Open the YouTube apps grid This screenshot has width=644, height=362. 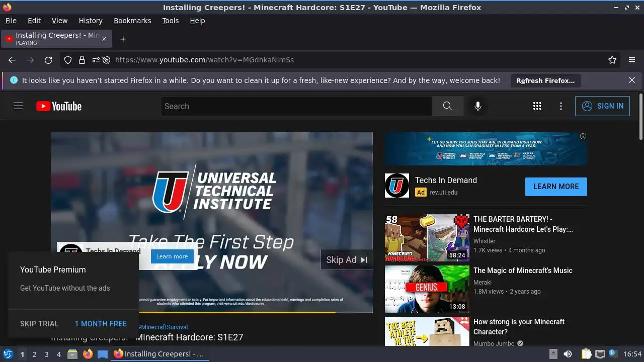pyautogui.click(x=537, y=106)
